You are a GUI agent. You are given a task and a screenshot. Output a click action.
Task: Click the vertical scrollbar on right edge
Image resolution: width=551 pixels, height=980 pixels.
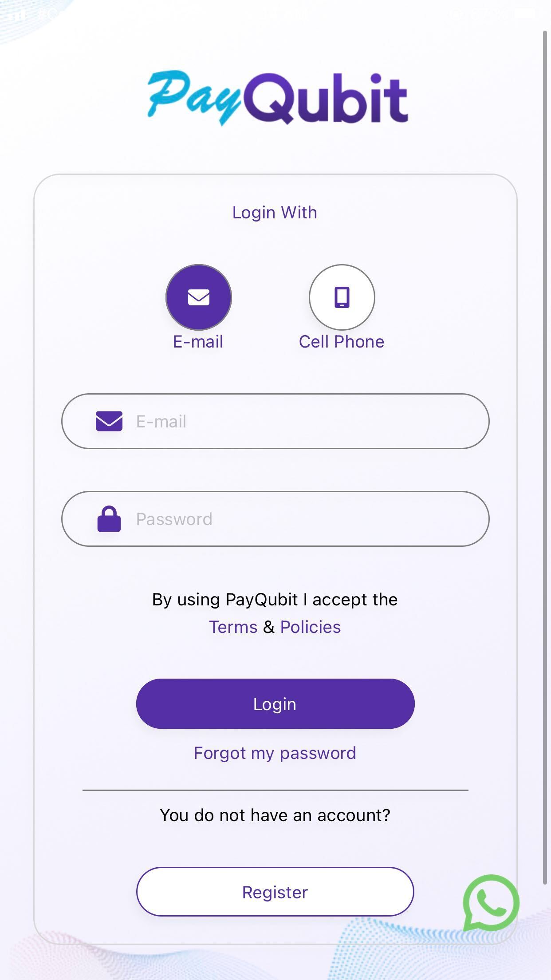coord(545,457)
